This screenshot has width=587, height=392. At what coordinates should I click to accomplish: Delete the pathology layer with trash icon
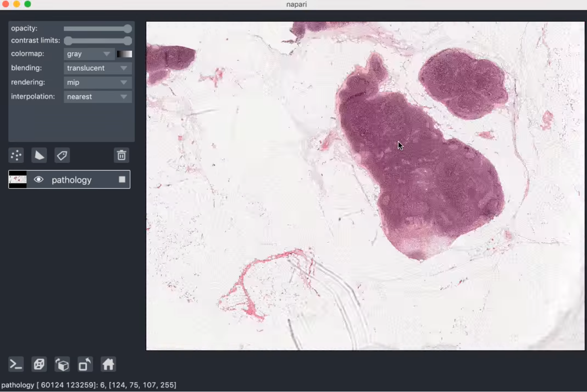click(122, 155)
